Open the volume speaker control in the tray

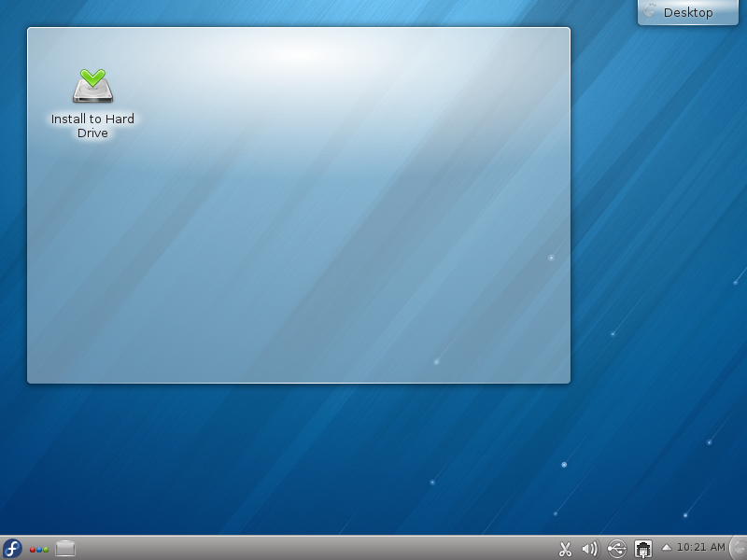(589, 549)
